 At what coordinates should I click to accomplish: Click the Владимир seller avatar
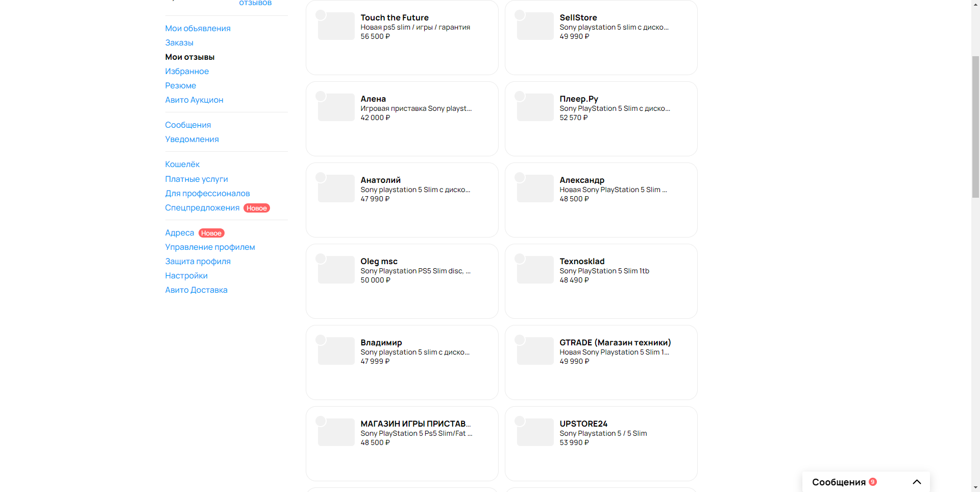[x=321, y=340]
